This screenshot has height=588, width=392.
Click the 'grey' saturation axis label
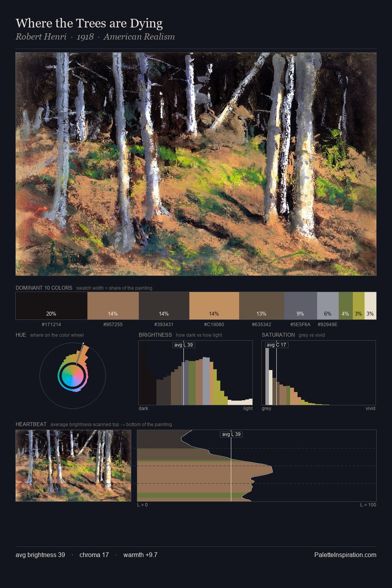point(267,408)
